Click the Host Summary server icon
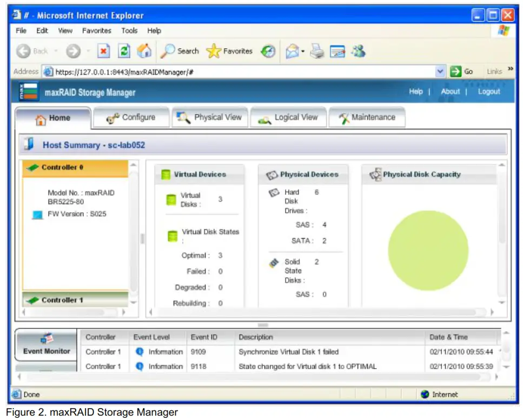 click(29, 144)
